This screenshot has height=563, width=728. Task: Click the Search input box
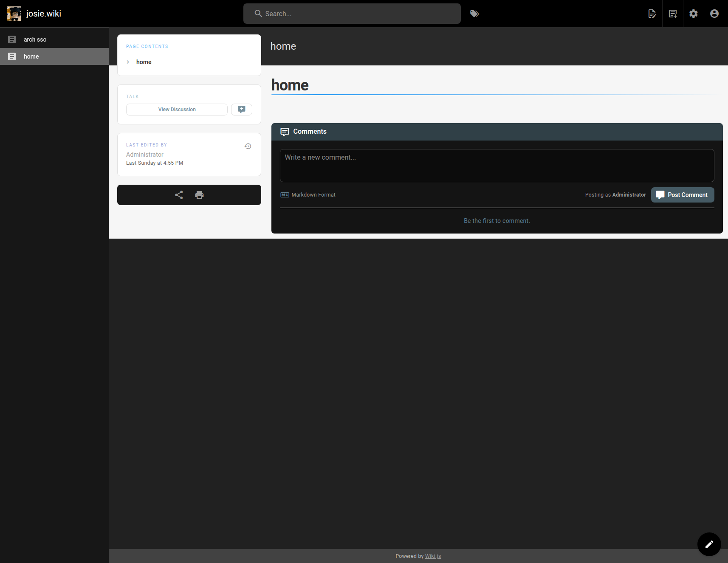coord(352,14)
